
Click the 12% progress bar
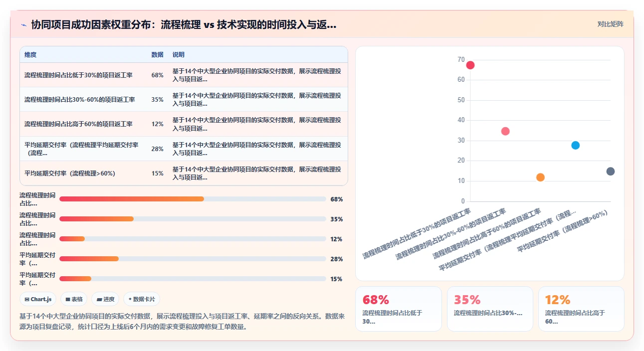tap(193, 239)
